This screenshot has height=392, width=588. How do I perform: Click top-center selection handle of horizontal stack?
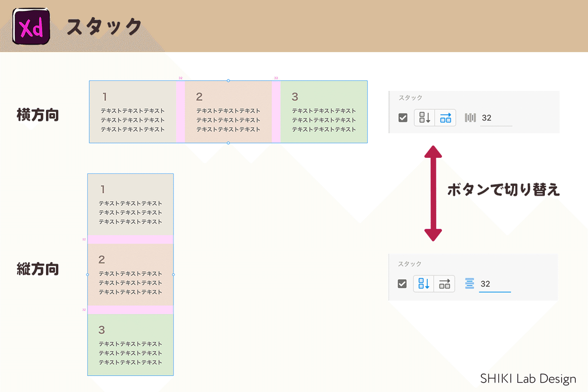click(x=228, y=80)
